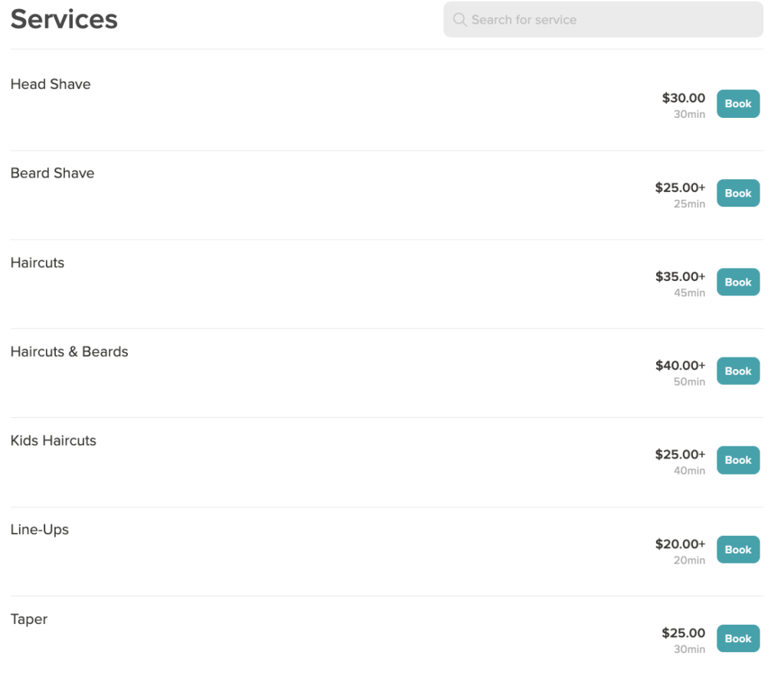Viewport: 784px width, 679px height.
Task: Click the 40min Kids Haircuts duration
Action: (x=689, y=471)
